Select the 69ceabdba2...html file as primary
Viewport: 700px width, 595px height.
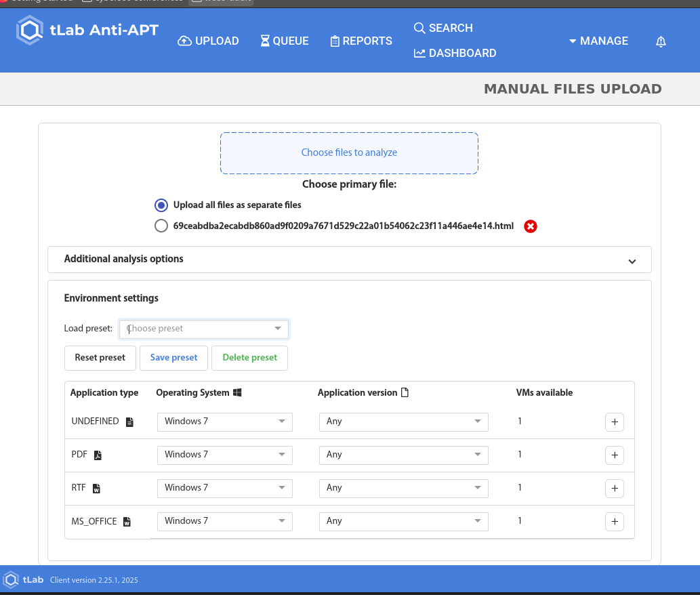click(161, 226)
